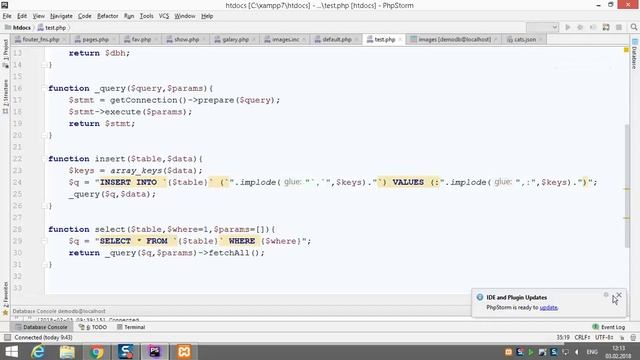640x360 pixels.
Task: Open the Help menu
Action: 207,16
